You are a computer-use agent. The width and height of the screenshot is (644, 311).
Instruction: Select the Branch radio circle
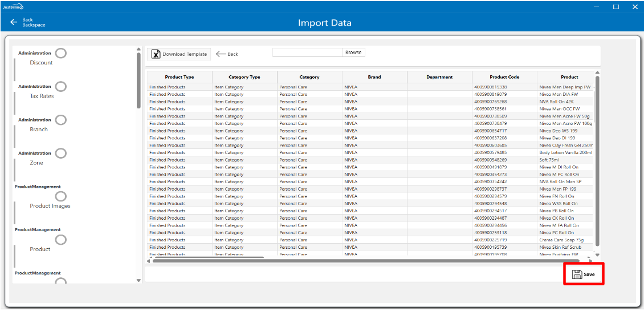(60, 120)
